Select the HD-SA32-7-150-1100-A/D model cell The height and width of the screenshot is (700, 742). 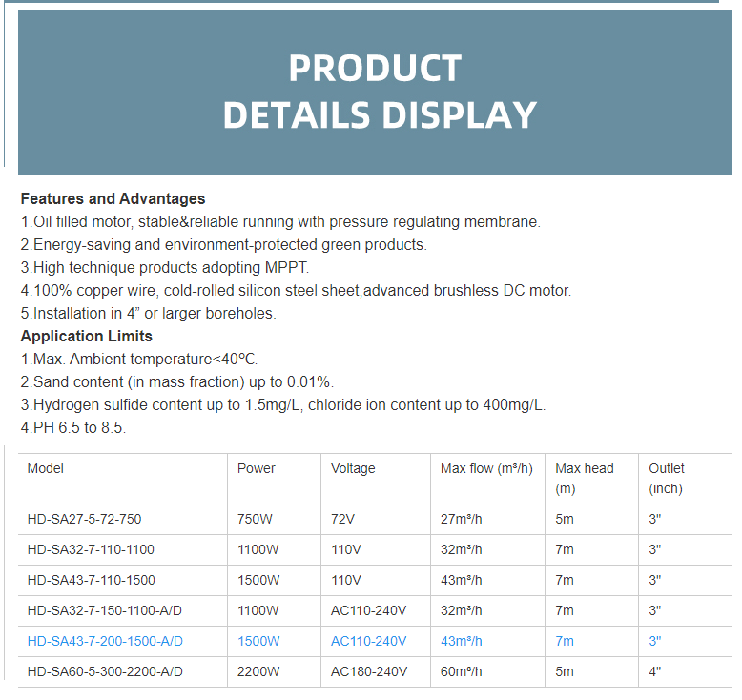105,610
